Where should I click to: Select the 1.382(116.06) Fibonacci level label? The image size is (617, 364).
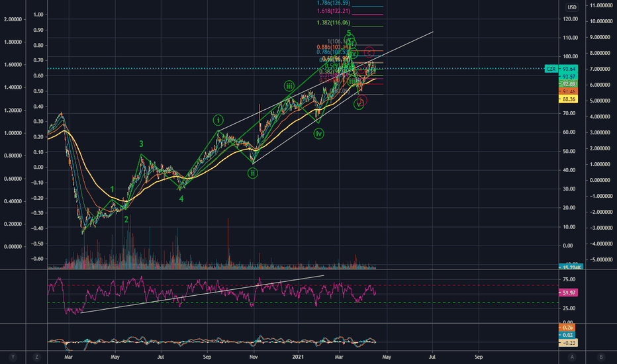click(x=333, y=23)
